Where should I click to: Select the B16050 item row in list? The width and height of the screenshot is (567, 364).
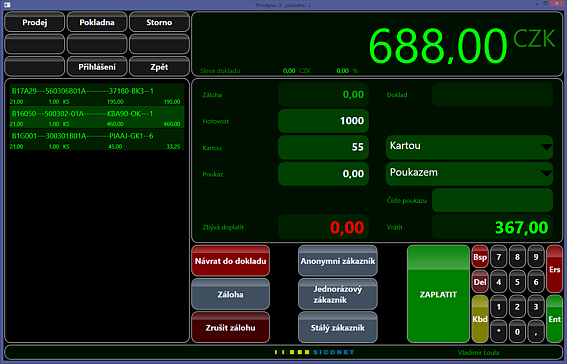pyautogui.click(x=97, y=117)
